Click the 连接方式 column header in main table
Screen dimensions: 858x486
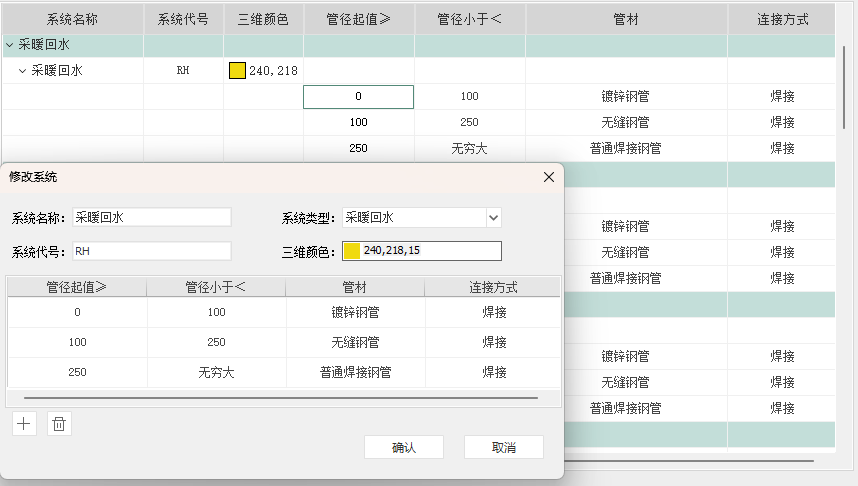tap(782, 19)
